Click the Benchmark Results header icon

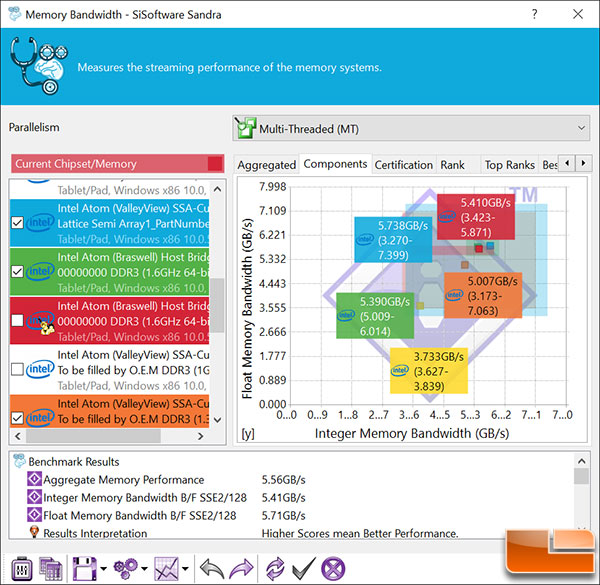point(19,461)
